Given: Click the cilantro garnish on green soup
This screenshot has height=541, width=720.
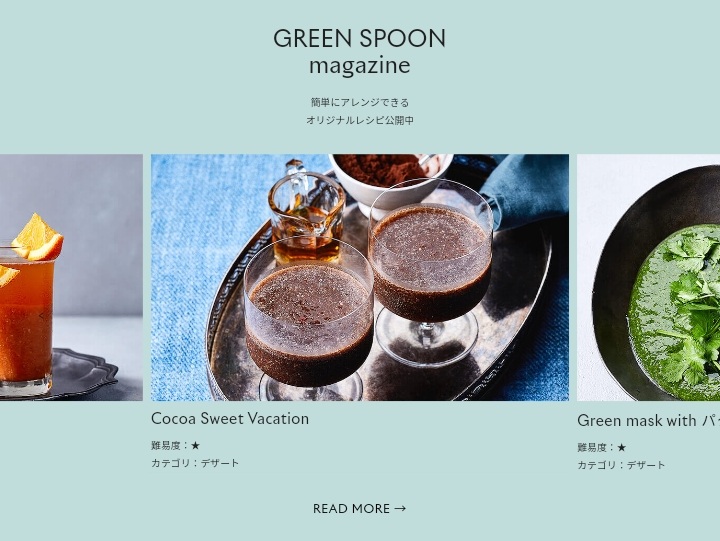Looking at the screenshot, I should (690, 303).
